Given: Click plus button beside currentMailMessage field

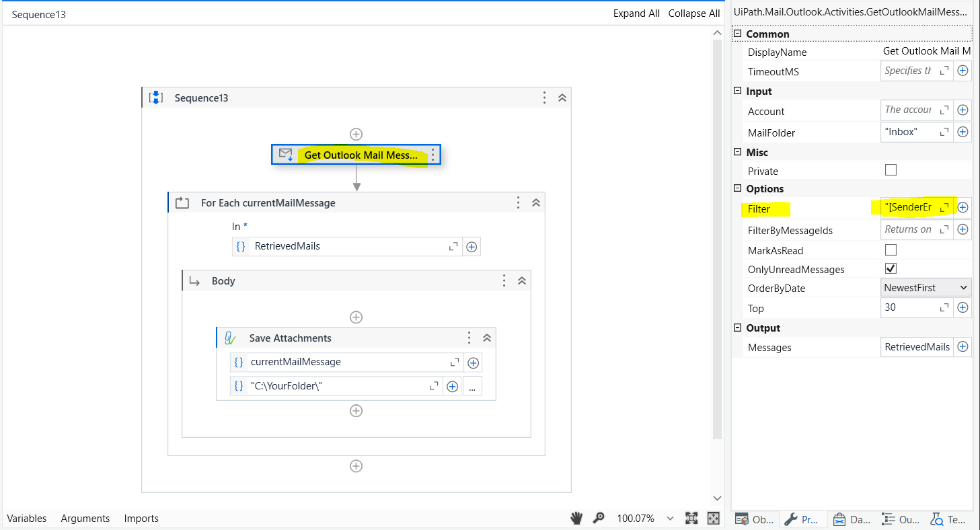Looking at the screenshot, I should click(473, 363).
